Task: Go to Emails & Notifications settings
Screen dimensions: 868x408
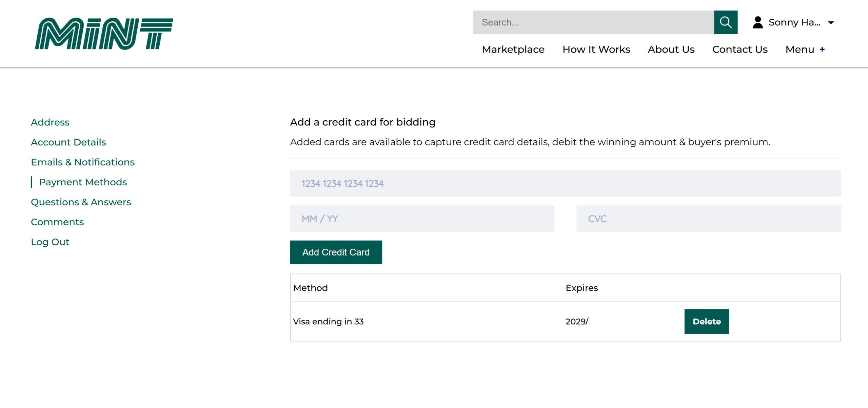Action: (83, 162)
